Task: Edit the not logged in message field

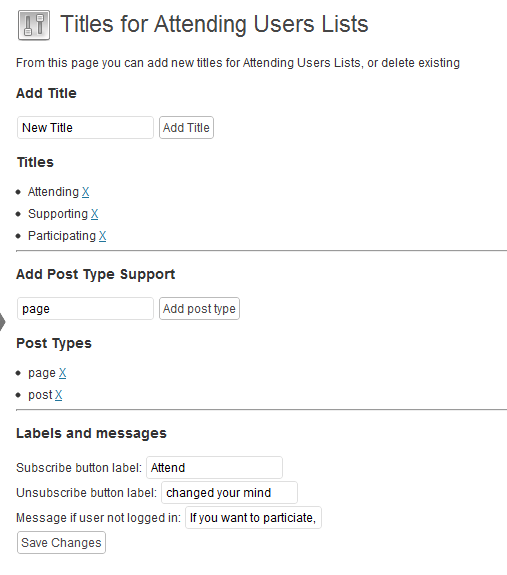Action: coord(253,517)
